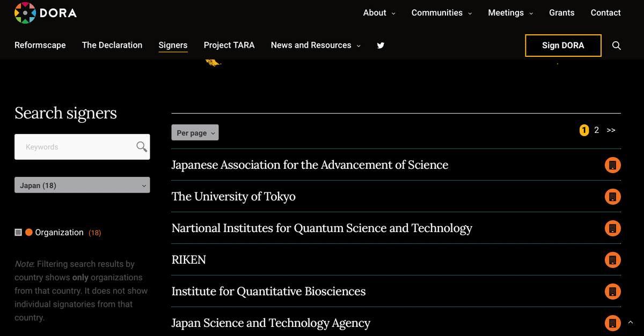Click the back-to-top chevron
Image resolution: width=644 pixels, height=336 pixels.
point(630,322)
